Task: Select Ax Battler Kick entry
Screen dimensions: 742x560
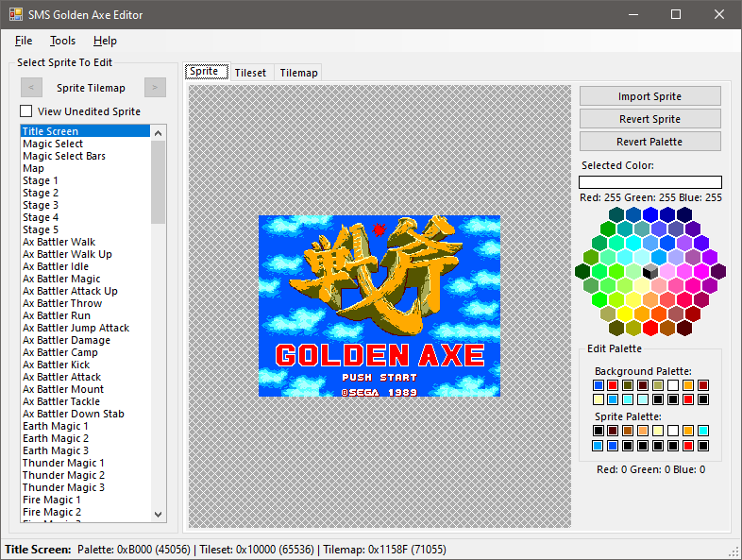Action: pyautogui.click(x=86, y=365)
